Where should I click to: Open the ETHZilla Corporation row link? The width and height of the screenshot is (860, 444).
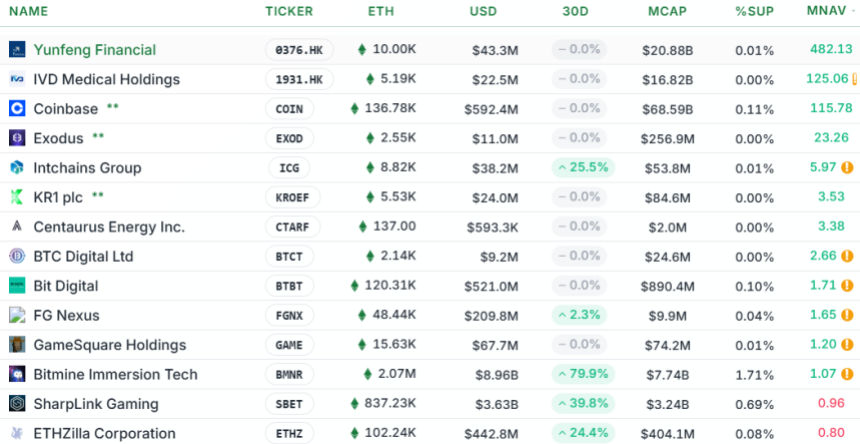click(x=104, y=433)
